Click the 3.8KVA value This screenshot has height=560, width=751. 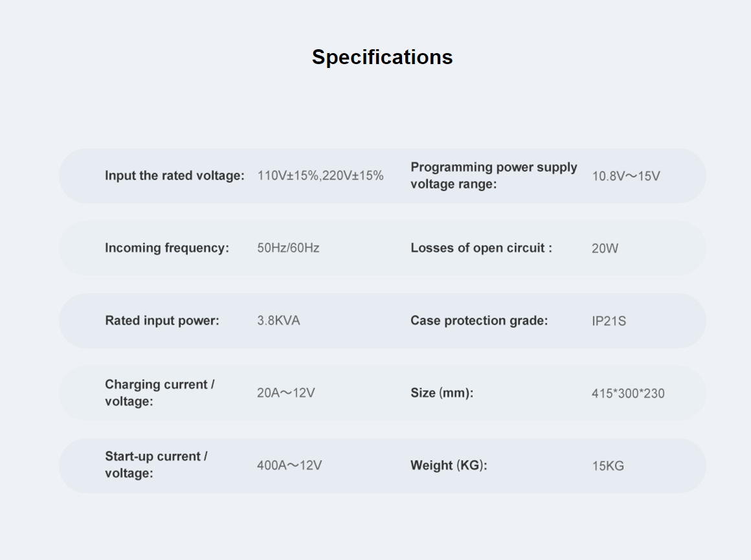point(279,320)
